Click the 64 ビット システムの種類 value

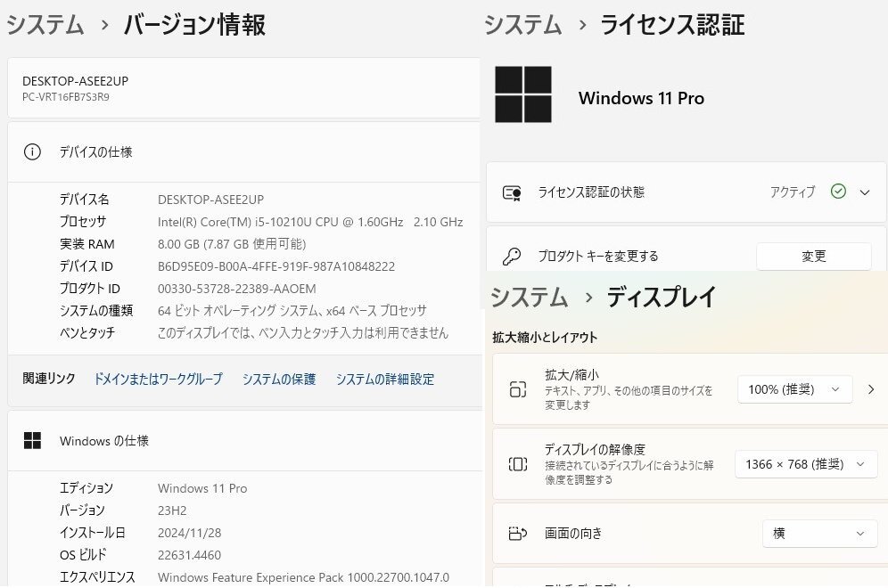(292, 311)
